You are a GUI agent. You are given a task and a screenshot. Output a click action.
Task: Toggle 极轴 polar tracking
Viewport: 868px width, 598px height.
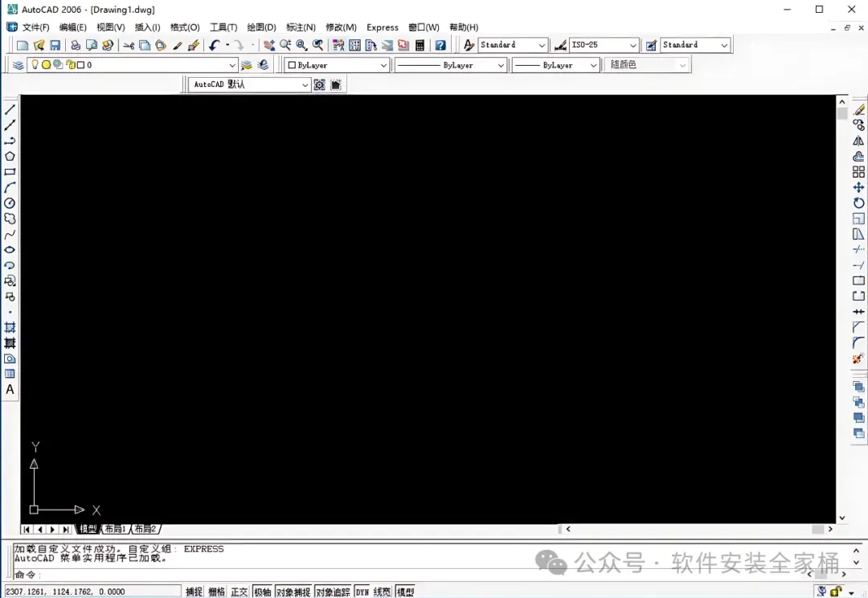[262, 592]
